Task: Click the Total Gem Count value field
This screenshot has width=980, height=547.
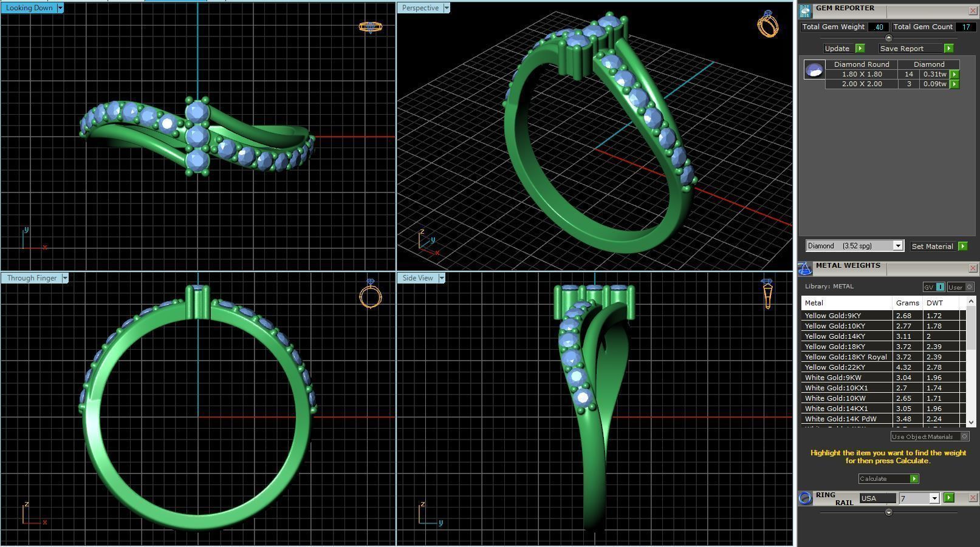Action: pyautogui.click(x=965, y=27)
